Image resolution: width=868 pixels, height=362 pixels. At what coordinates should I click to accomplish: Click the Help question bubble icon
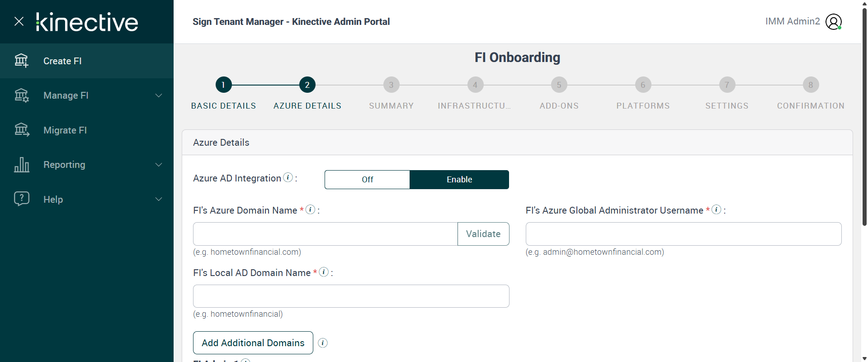click(21, 199)
